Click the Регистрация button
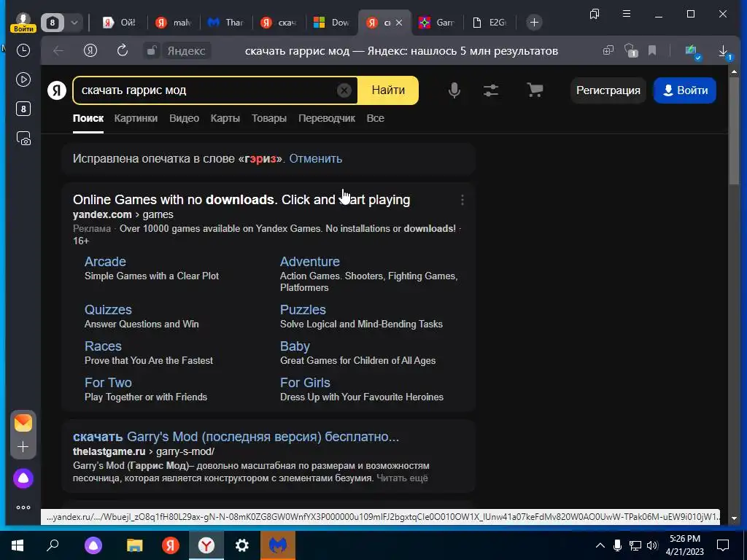Screen dimensions: 747x560 point(608,90)
